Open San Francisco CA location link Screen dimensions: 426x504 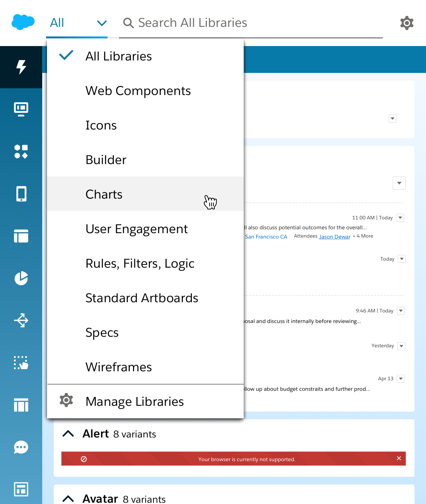tap(266, 237)
